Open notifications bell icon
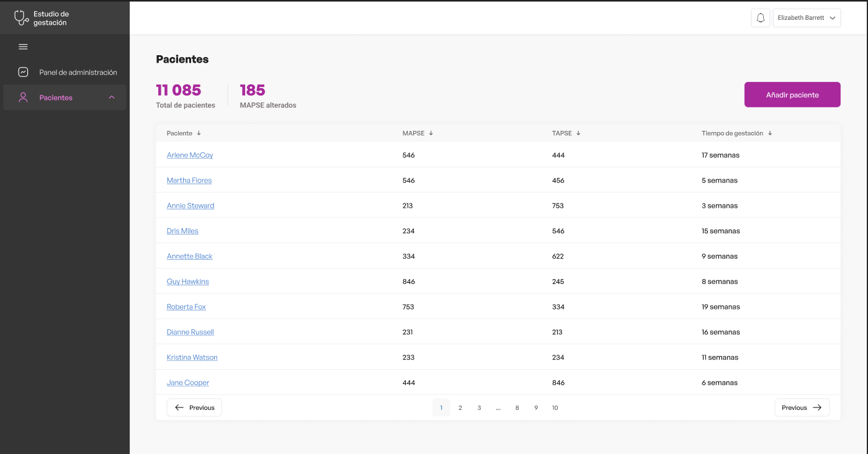868x454 pixels. tap(761, 18)
